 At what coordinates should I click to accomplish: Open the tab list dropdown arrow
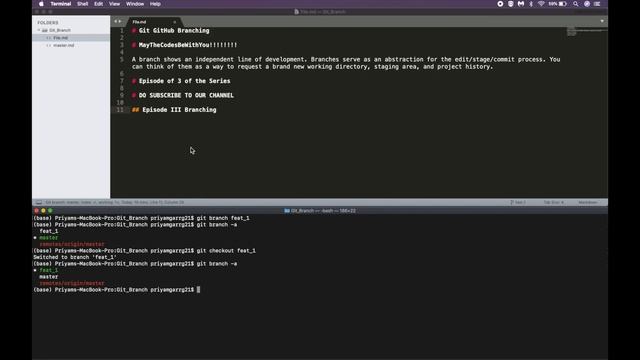(602, 21)
